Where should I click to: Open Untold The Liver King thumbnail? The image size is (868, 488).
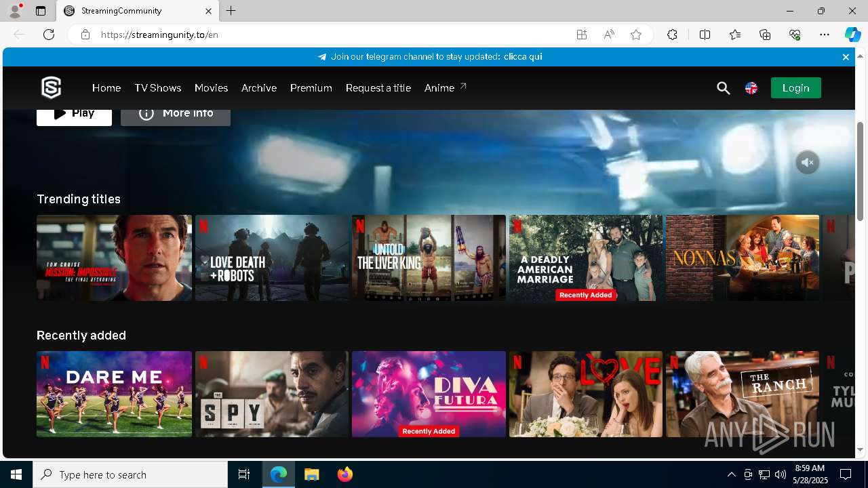coord(429,258)
